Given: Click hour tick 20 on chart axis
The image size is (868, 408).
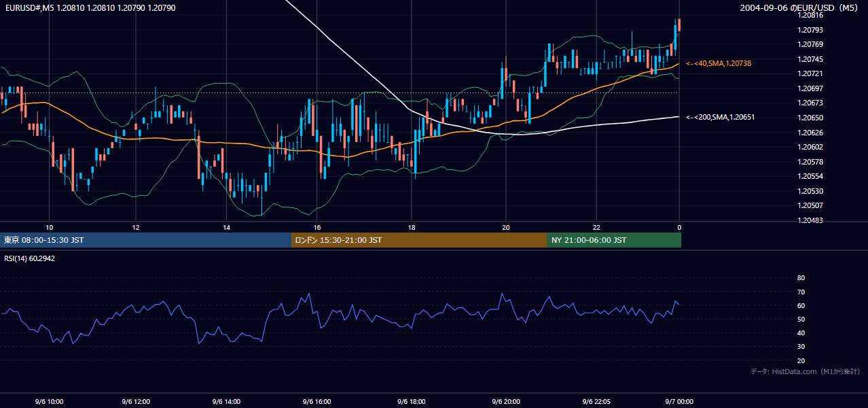Looking at the screenshot, I should tap(505, 227).
